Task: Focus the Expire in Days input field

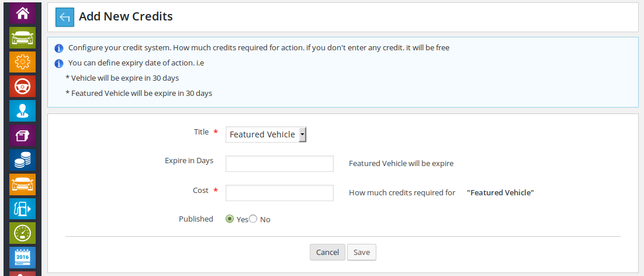Action: 279,164
